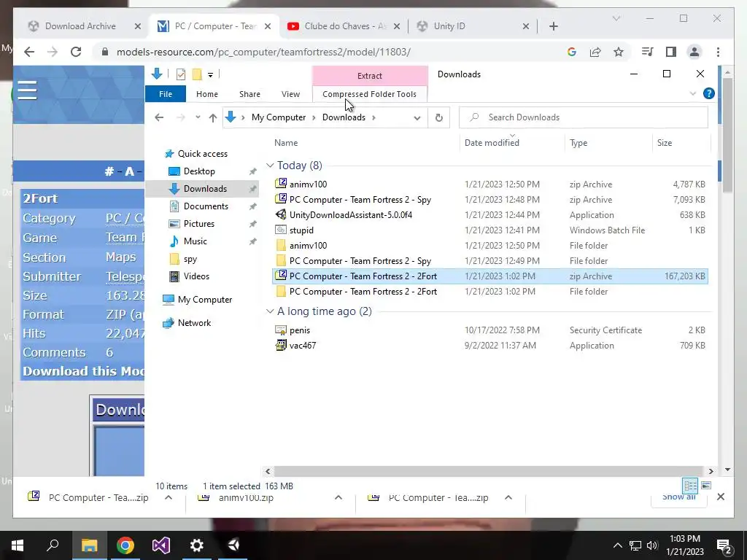747x560 pixels.
Task: Open the spy folder in sidebar
Action: coord(190,259)
